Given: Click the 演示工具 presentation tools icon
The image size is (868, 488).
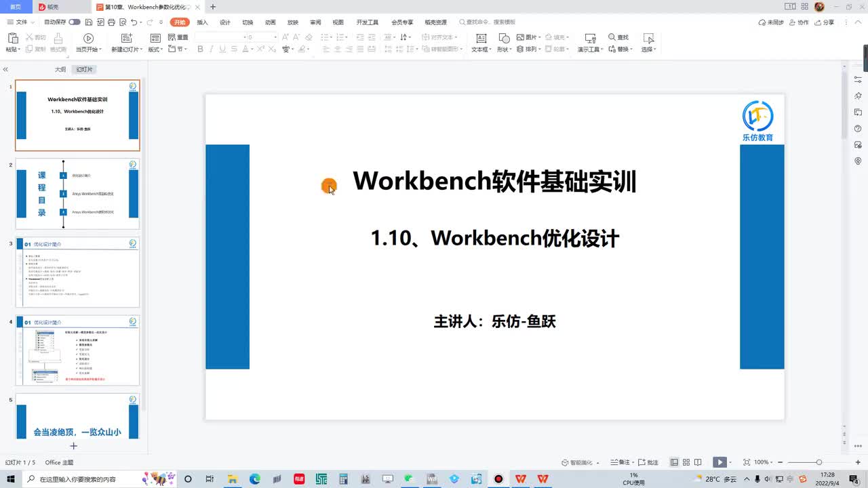Looking at the screenshot, I should (x=590, y=39).
